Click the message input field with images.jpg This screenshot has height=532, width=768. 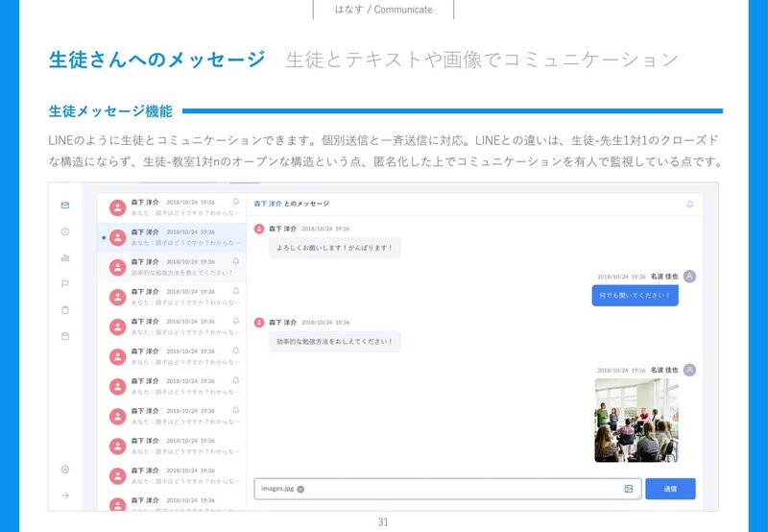447,489
